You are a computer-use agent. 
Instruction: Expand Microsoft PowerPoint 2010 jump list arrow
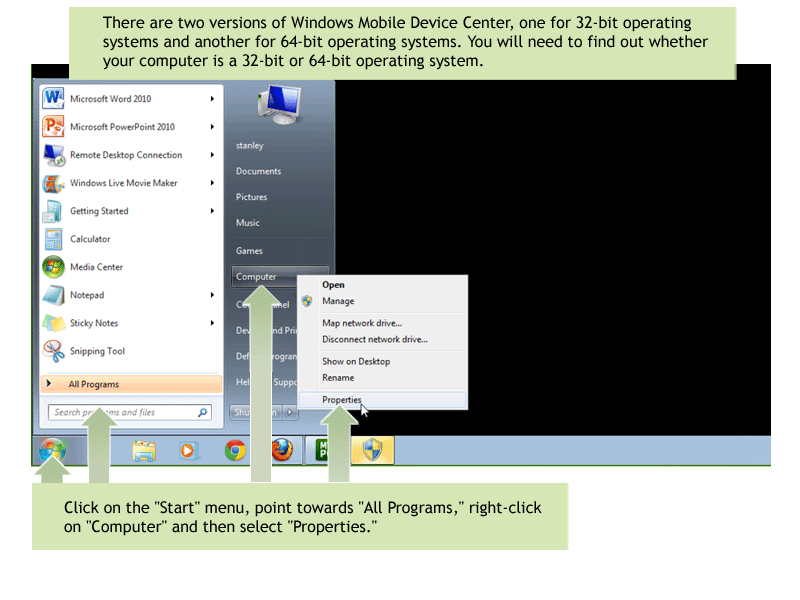[212, 127]
